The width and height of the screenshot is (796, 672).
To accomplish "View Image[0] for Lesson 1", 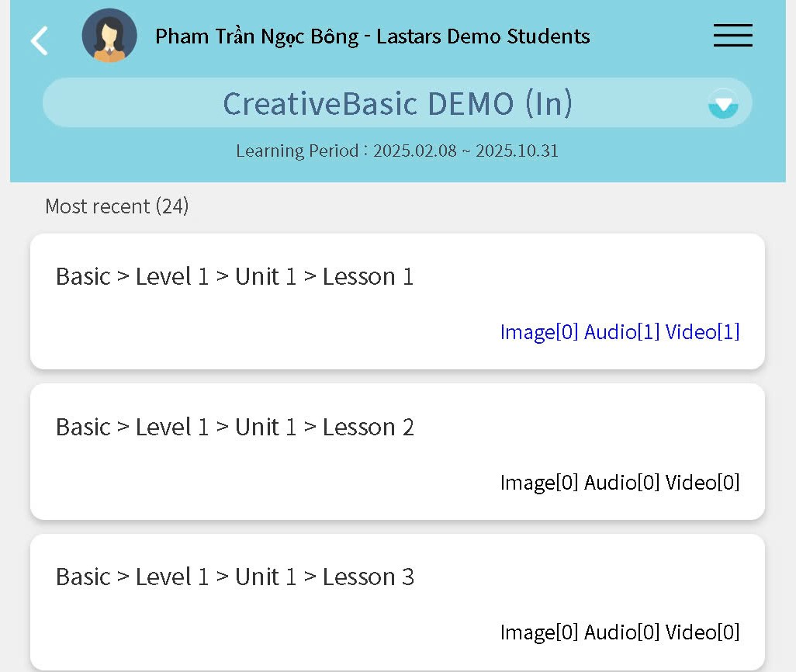I will 539,332.
